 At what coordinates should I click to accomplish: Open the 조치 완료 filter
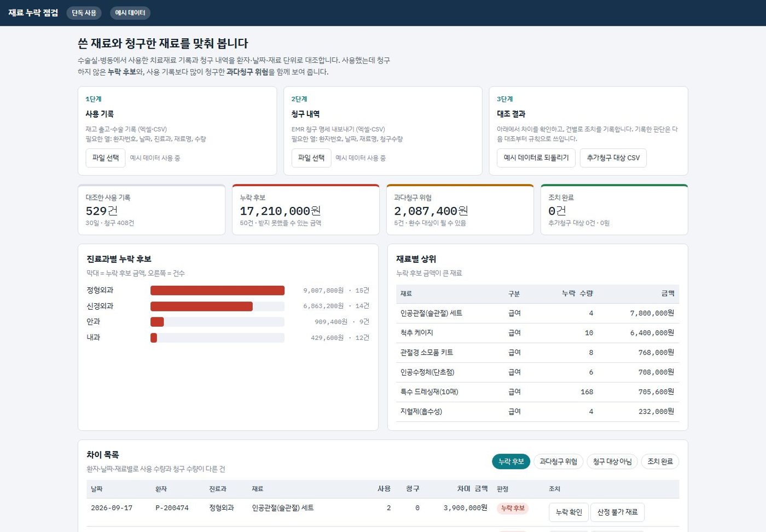point(660,461)
